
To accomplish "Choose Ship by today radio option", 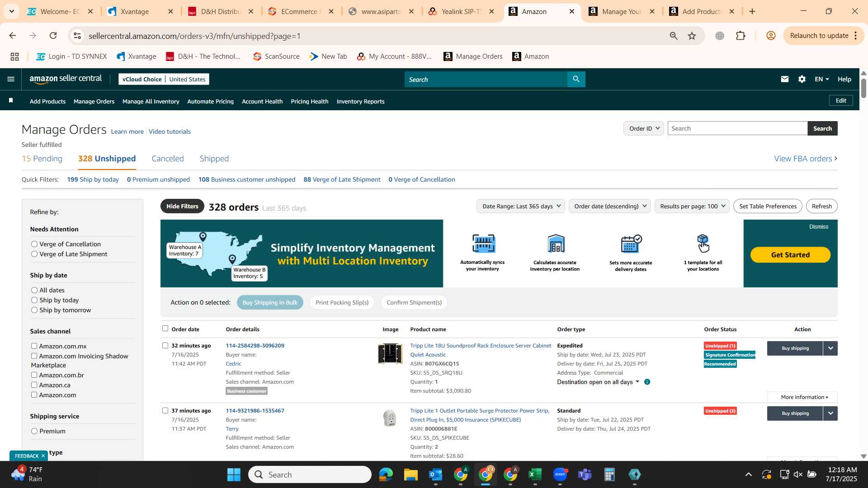I will pyautogui.click(x=34, y=300).
